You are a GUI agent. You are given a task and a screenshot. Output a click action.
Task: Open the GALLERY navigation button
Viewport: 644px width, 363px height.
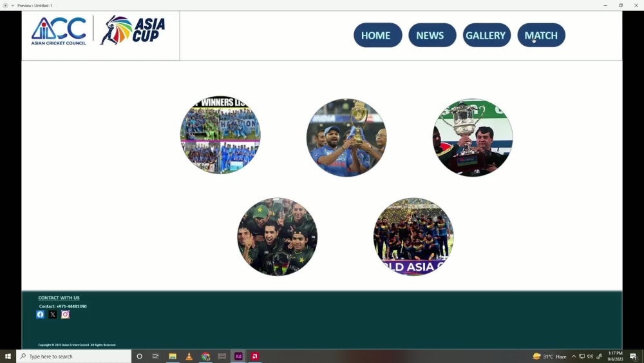[x=487, y=35]
